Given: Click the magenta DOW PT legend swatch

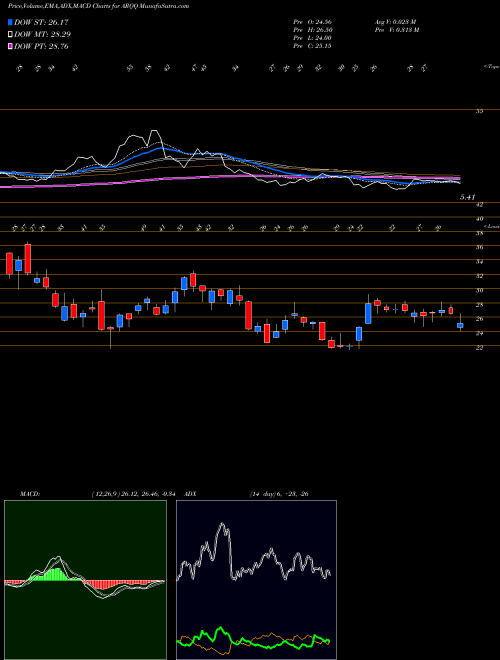Looking at the screenshot, I should 11,47.
